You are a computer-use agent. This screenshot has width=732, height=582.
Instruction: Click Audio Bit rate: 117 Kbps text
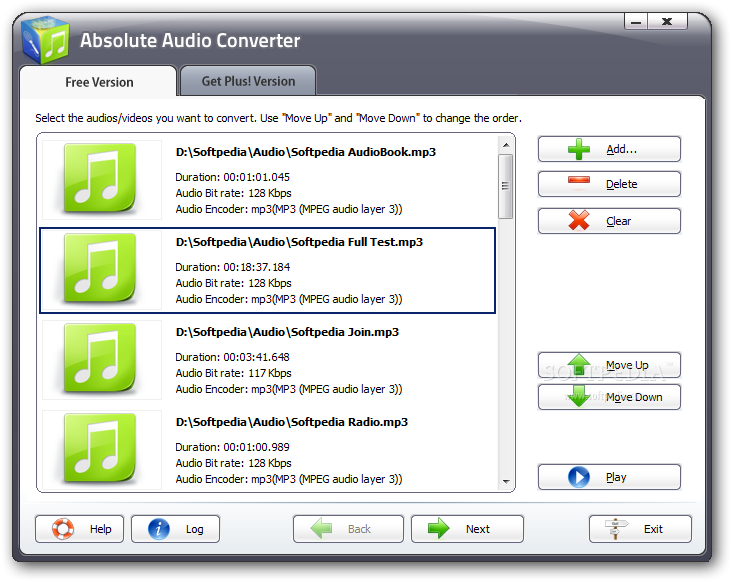click(233, 373)
